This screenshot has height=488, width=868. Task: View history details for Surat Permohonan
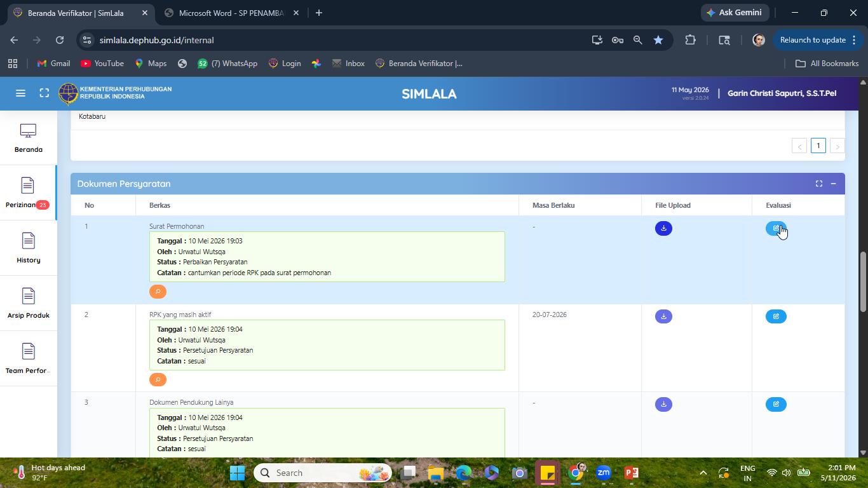158,292
